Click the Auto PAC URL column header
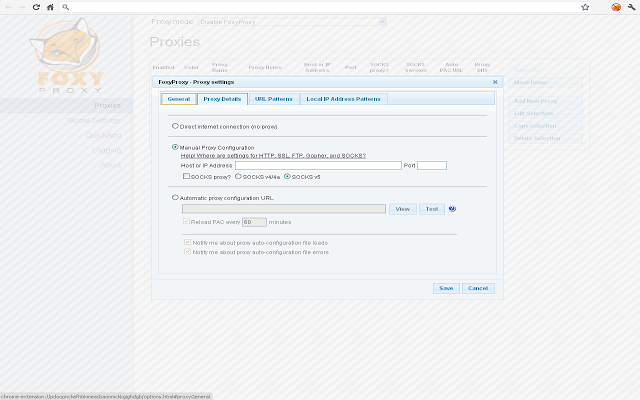Viewport: 640px width, 400px height. point(451,67)
